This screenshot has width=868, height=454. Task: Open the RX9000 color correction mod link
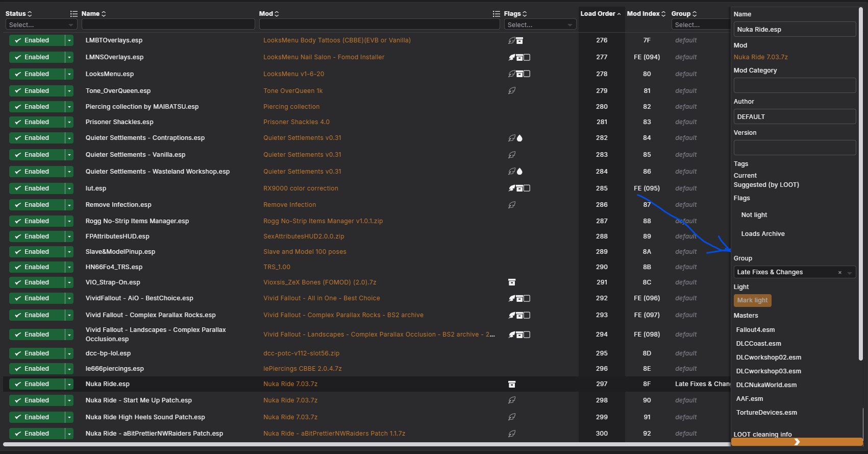(301, 188)
